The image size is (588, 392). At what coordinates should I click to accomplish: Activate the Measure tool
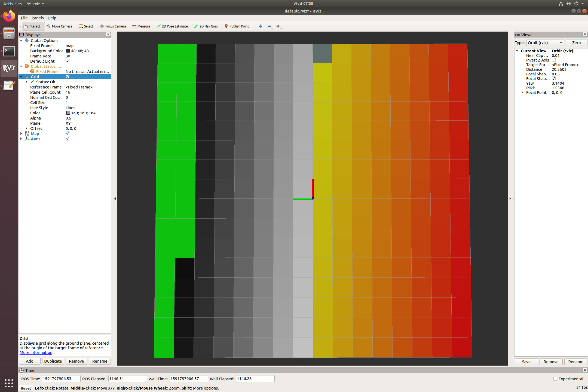pyautogui.click(x=141, y=26)
